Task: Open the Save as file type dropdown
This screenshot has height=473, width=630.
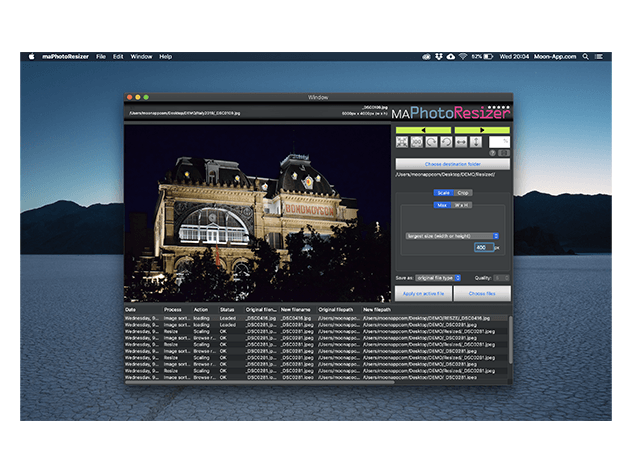Action: (438, 277)
